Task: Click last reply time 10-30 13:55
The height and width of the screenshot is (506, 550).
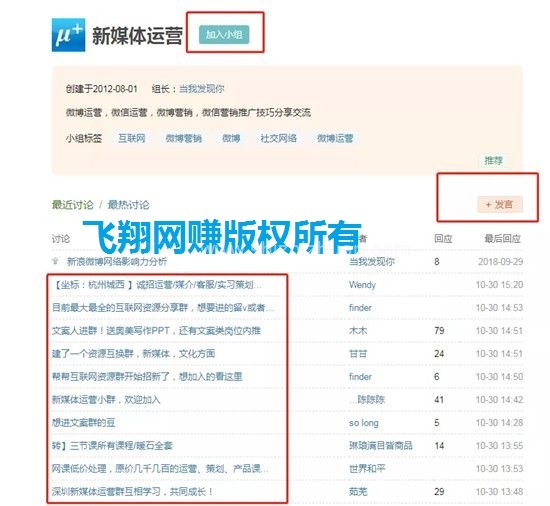Action: coord(499,446)
